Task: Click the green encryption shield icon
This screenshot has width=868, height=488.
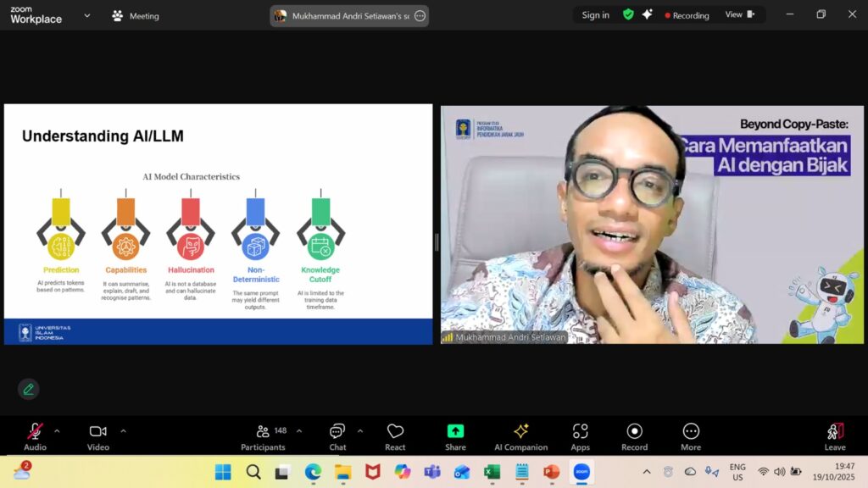Action: 628,14
